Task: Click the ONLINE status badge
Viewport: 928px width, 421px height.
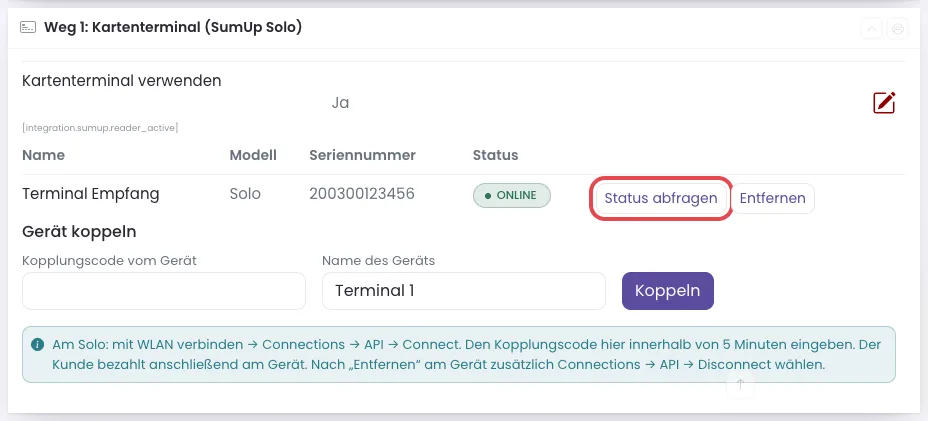Action: (511, 195)
